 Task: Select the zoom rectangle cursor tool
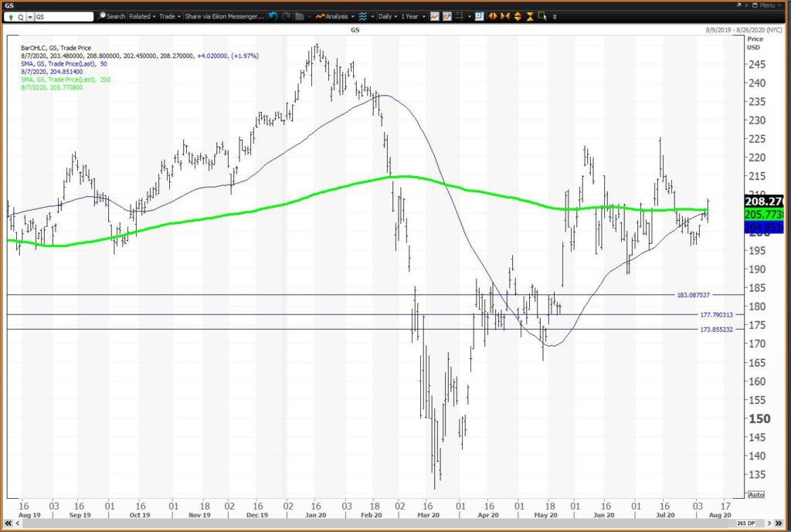542,16
